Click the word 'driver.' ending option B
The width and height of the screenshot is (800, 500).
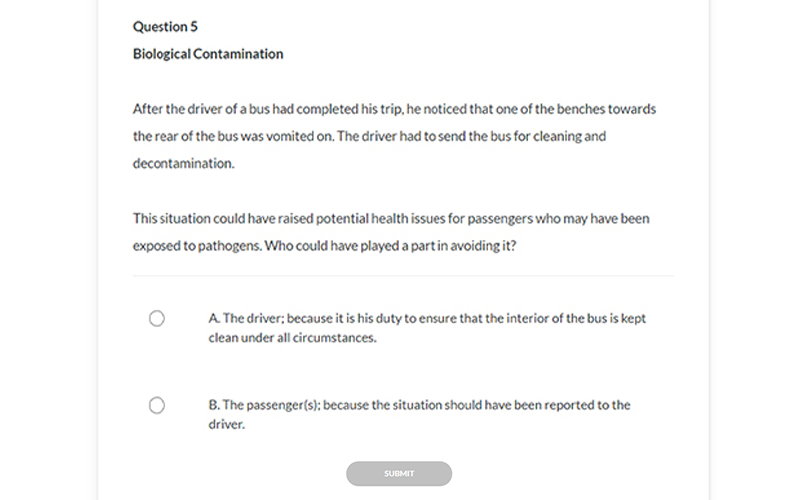coord(227,425)
